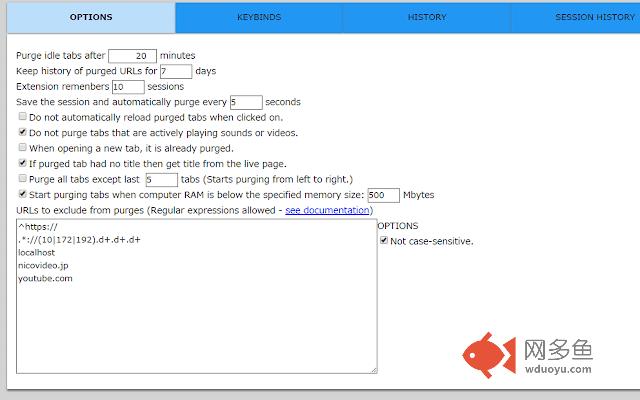Click the IP regex line in exclusion list
Screen dimensions: 640x400
click(79, 240)
